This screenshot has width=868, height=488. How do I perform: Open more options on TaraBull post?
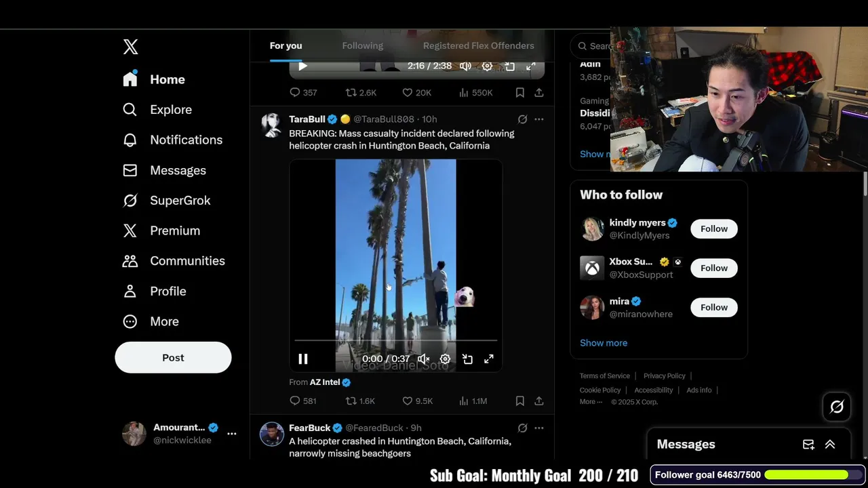tap(538, 119)
